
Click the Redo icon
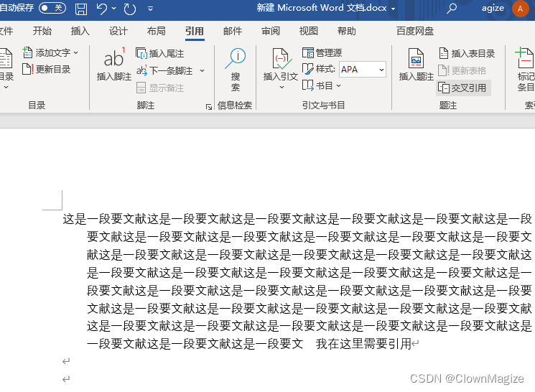pyautogui.click(x=130, y=9)
